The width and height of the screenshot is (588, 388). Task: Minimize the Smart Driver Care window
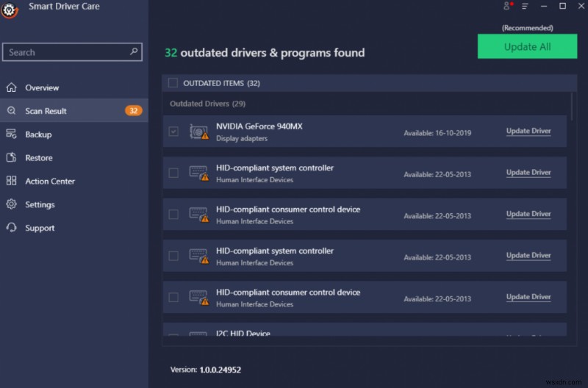[544, 6]
